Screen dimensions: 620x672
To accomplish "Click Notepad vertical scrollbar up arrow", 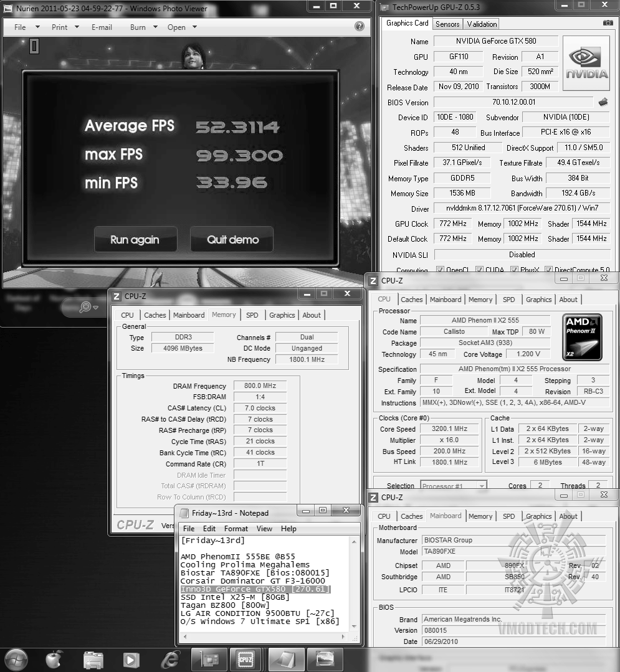I will click(x=354, y=542).
